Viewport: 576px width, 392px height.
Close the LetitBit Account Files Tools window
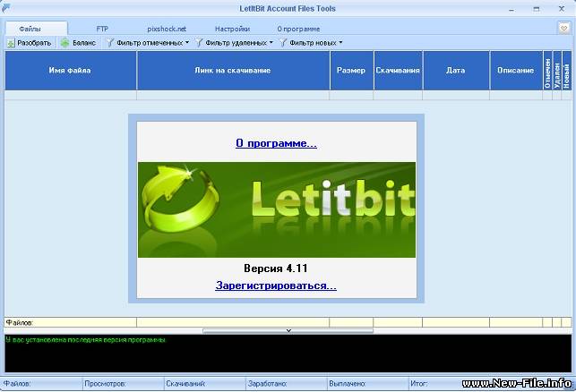(x=562, y=9)
